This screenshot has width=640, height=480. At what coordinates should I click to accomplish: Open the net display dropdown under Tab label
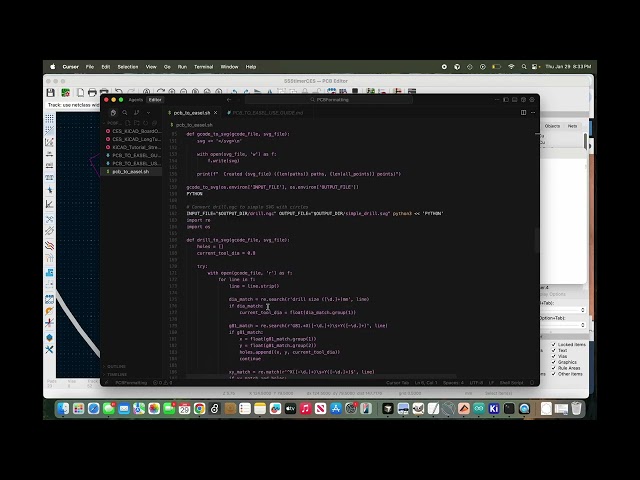coord(564,310)
